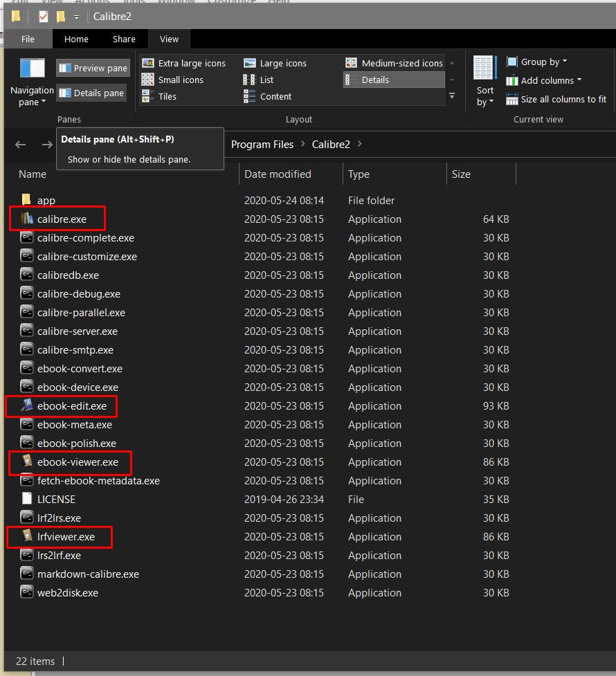The height and width of the screenshot is (676, 616).
Task: Click Program Files in the address bar
Action: (262, 145)
